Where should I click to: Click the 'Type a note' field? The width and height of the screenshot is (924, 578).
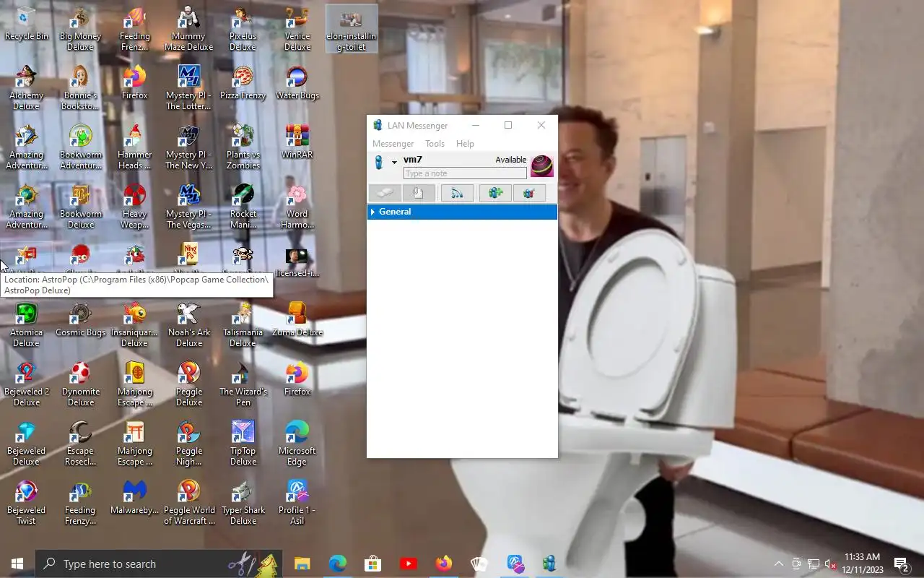tap(465, 173)
